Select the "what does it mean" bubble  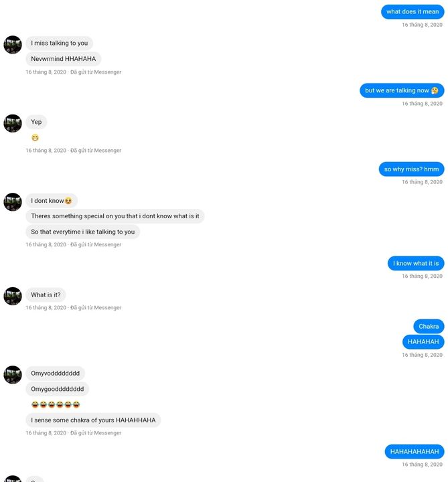[x=413, y=11]
